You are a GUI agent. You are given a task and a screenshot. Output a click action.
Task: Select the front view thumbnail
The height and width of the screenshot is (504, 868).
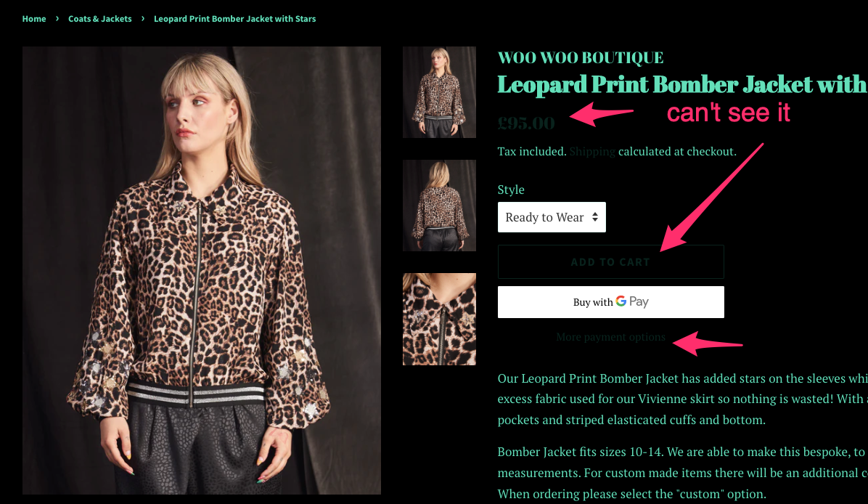click(x=439, y=92)
